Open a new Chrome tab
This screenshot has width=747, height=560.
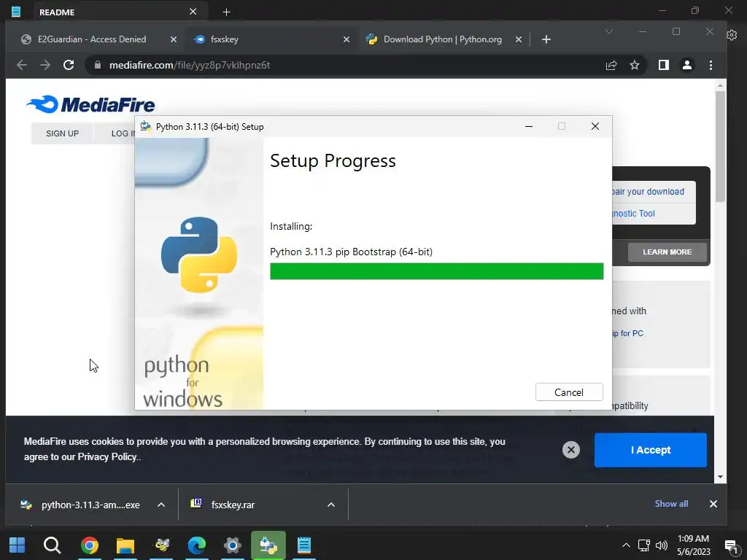(x=546, y=39)
